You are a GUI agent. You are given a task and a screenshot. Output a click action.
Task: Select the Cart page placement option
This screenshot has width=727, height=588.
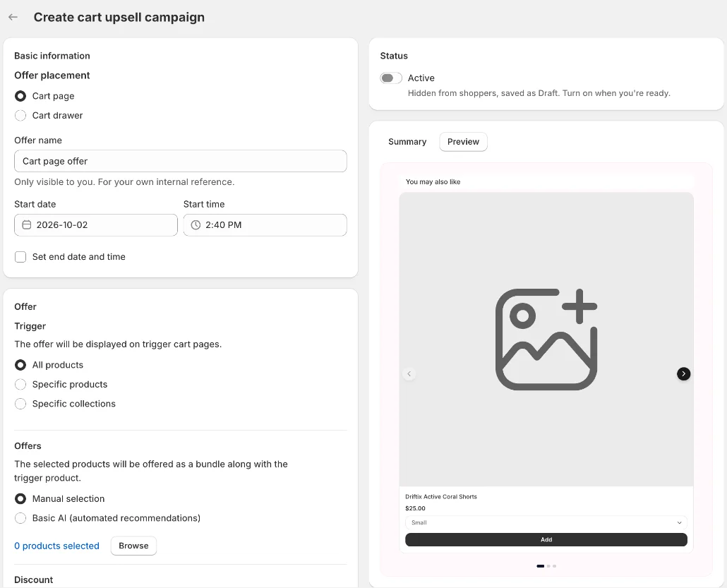(x=20, y=96)
